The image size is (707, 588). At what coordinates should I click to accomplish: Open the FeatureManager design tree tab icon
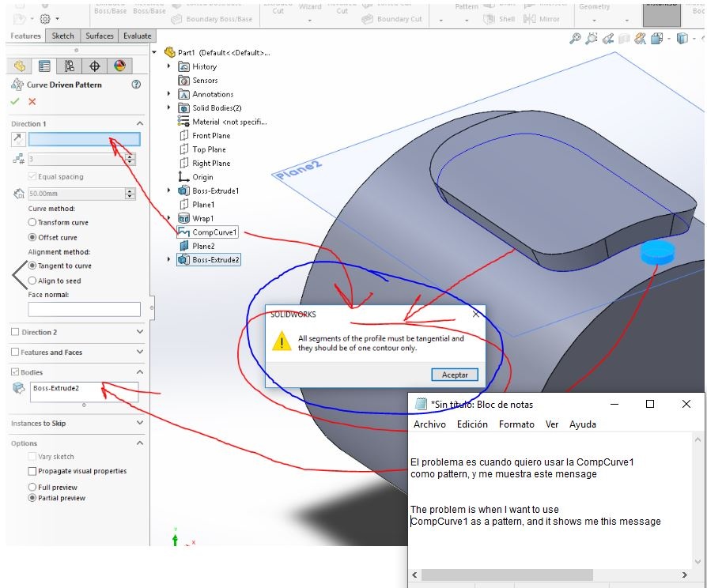20,66
